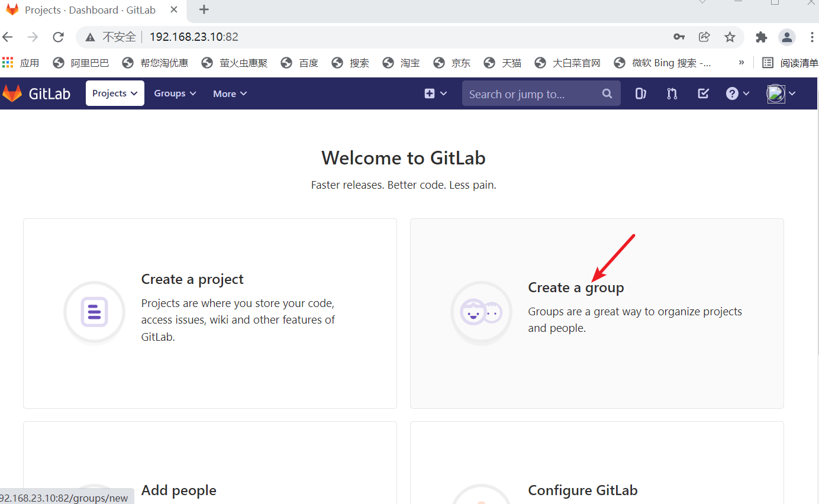Open the 百度 bookmark
The image size is (819, 504).
point(299,63)
